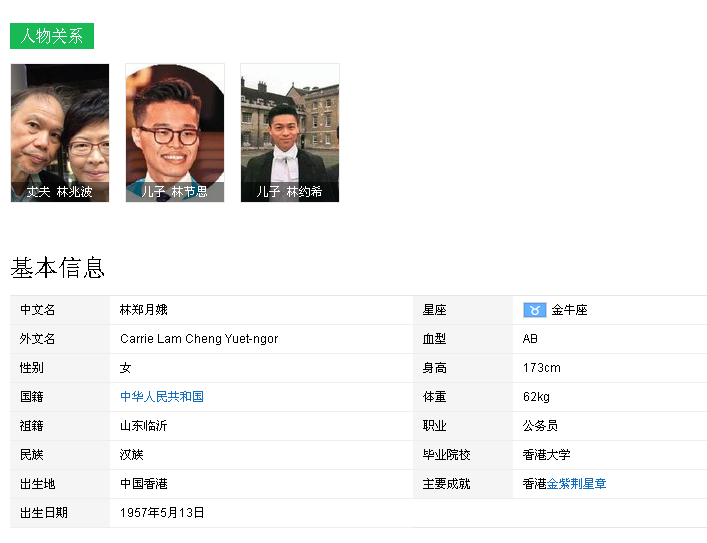Click the 基本信息 section heading
The image size is (707, 543).
tap(58, 268)
